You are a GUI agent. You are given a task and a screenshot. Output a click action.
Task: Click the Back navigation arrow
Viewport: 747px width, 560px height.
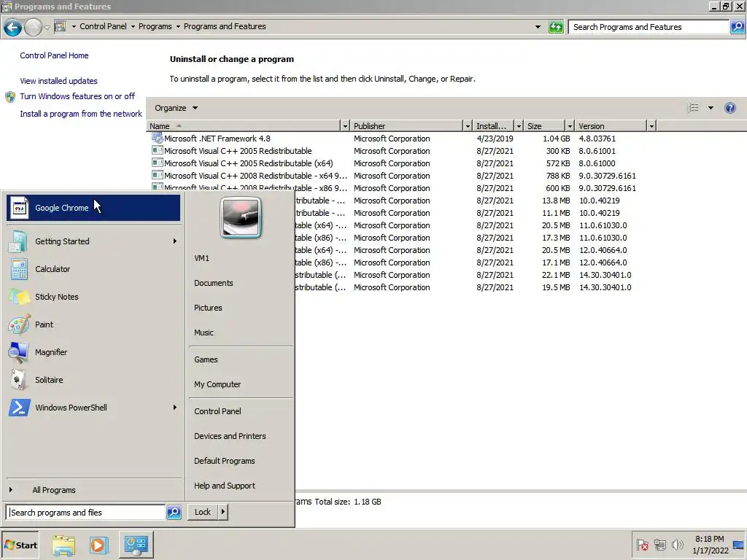pyautogui.click(x=13, y=27)
